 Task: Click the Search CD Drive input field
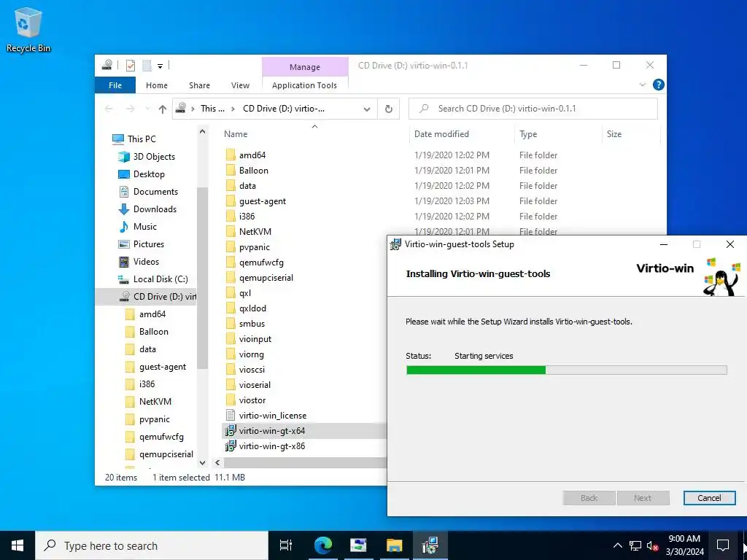point(533,109)
